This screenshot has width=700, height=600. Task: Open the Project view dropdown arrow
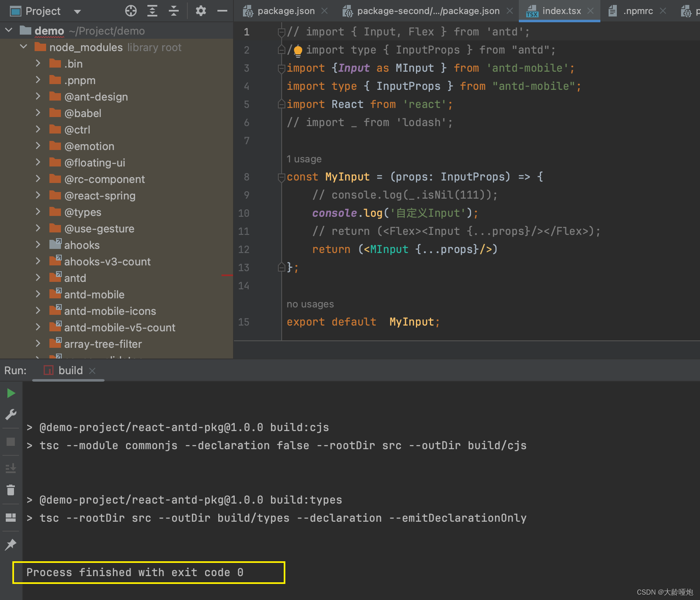point(77,12)
